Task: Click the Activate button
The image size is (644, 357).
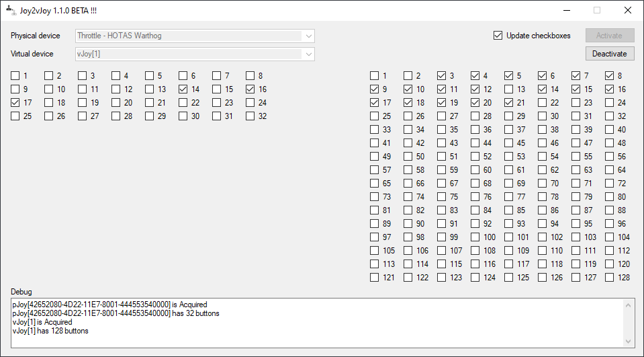Action: click(x=609, y=36)
